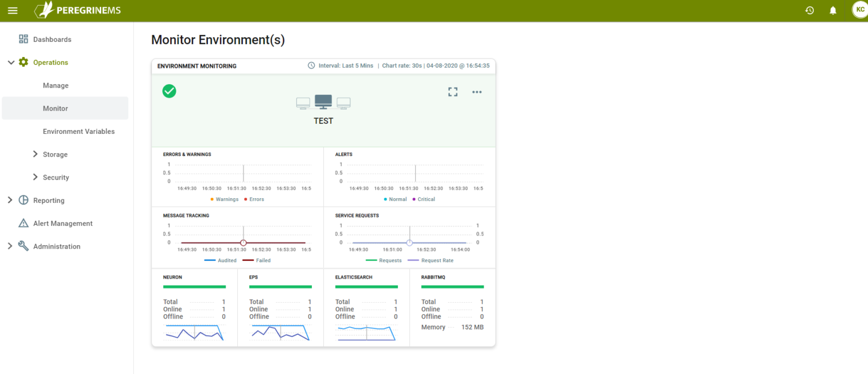The image size is (868, 374).
Task: Click the green checkmark status icon
Action: [169, 90]
